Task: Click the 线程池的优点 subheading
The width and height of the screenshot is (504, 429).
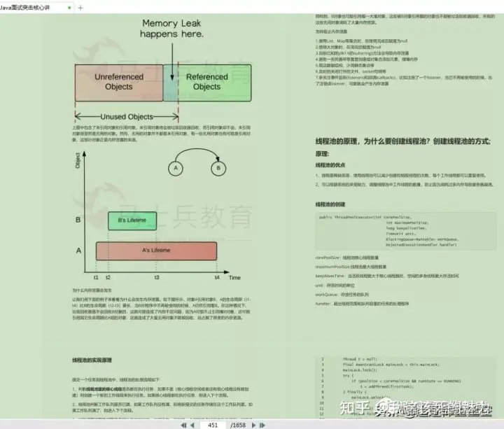Action: click(330, 165)
